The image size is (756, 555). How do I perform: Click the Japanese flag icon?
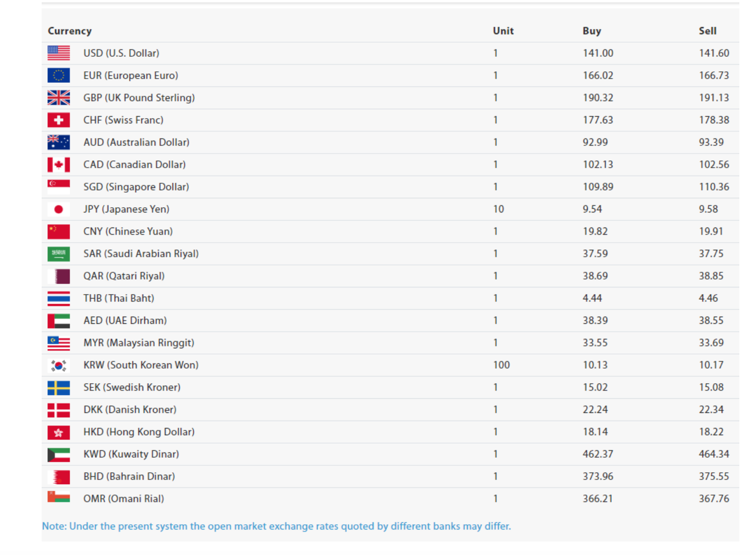point(58,209)
